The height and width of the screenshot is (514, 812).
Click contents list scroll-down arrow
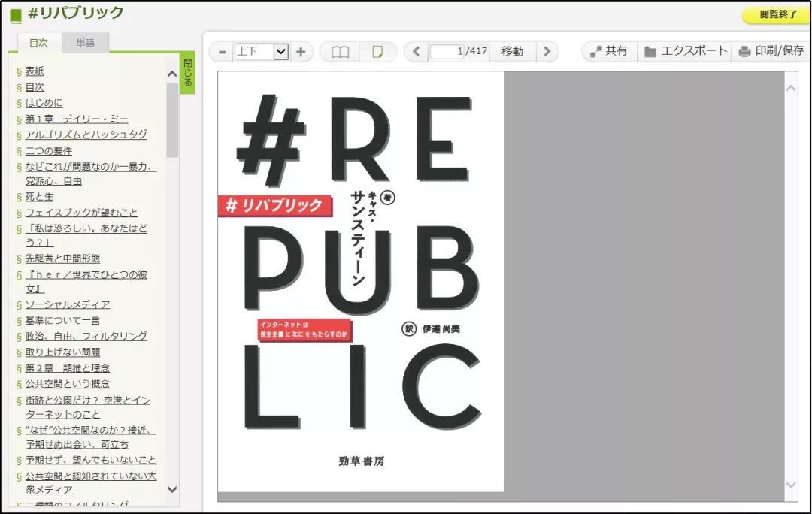click(172, 489)
